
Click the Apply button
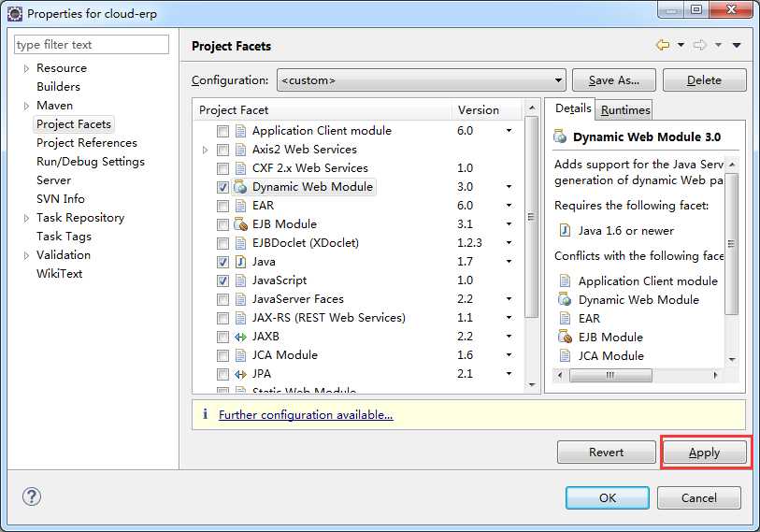point(704,453)
